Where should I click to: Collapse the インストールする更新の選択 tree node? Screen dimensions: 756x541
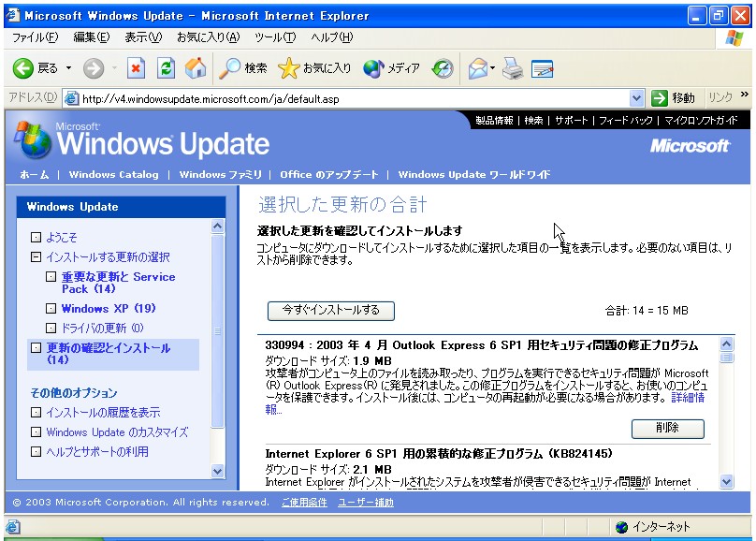click(x=36, y=257)
